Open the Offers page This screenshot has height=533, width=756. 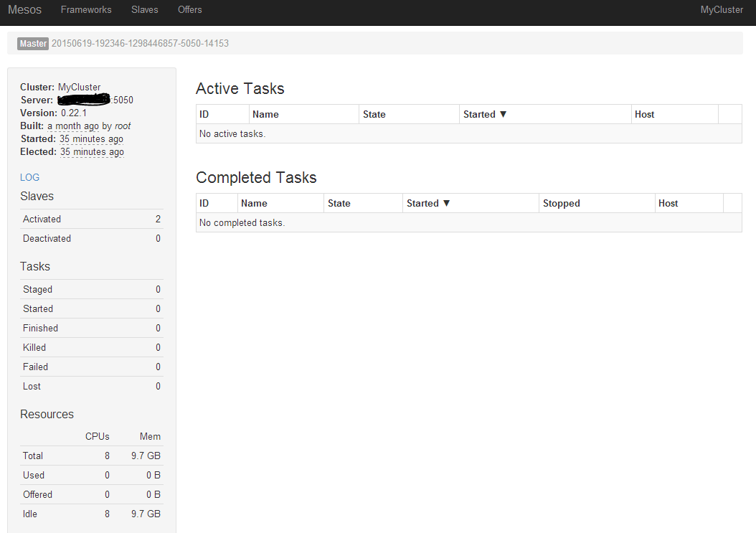(x=190, y=10)
